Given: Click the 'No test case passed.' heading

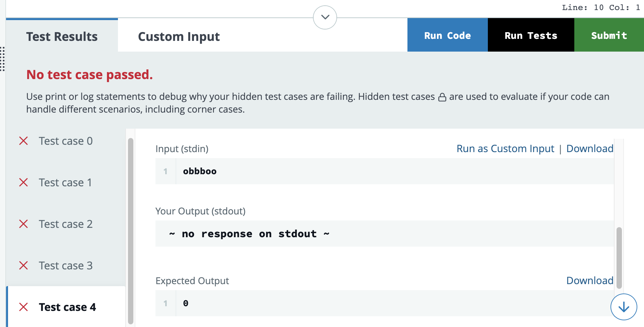Looking at the screenshot, I should [x=89, y=74].
